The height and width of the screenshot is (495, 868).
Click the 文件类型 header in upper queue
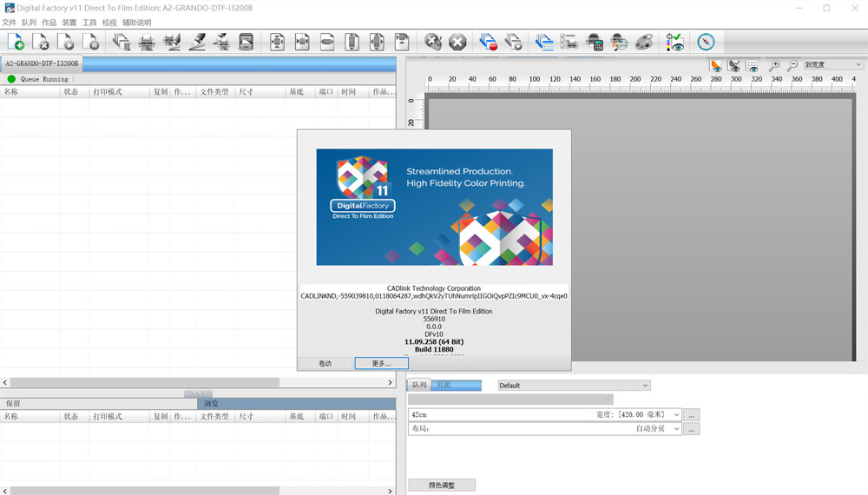click(x=214, y=92)
